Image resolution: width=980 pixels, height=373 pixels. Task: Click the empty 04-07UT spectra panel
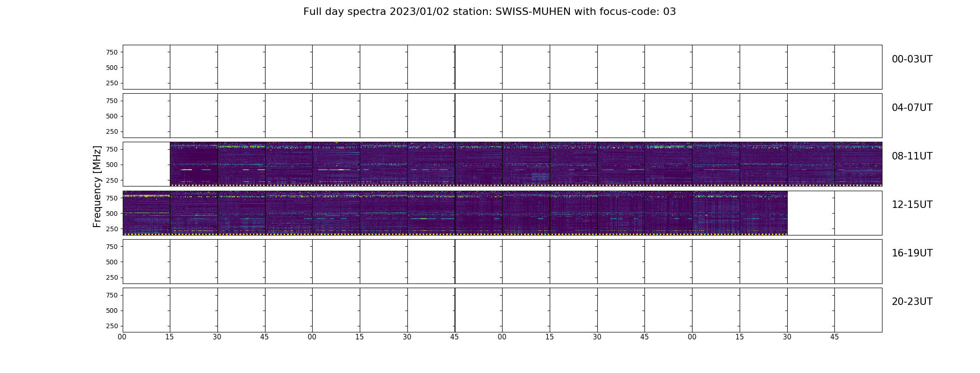pyautogui.click(x=502, y=116)
